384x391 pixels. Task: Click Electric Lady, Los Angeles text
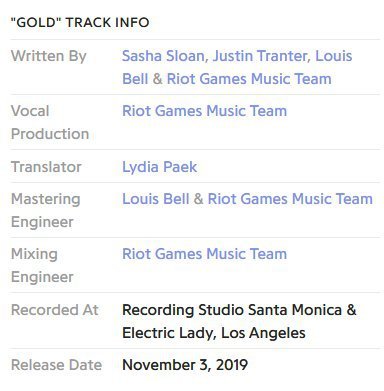point(214,333)
